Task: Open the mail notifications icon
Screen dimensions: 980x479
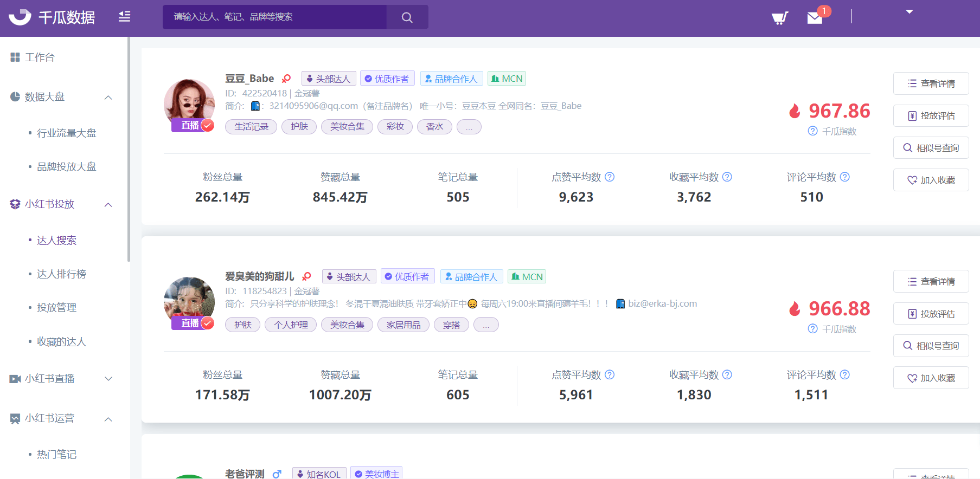Action: coord(815,18)
